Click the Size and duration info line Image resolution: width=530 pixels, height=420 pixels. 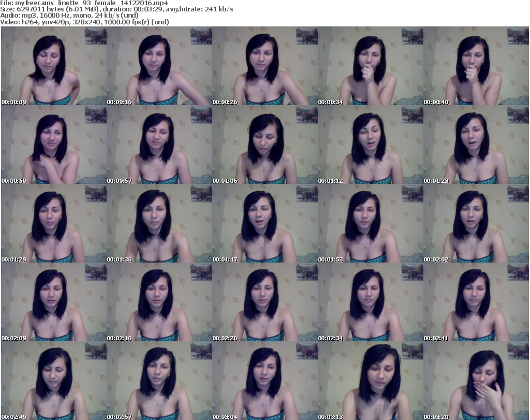click(116, 9)
